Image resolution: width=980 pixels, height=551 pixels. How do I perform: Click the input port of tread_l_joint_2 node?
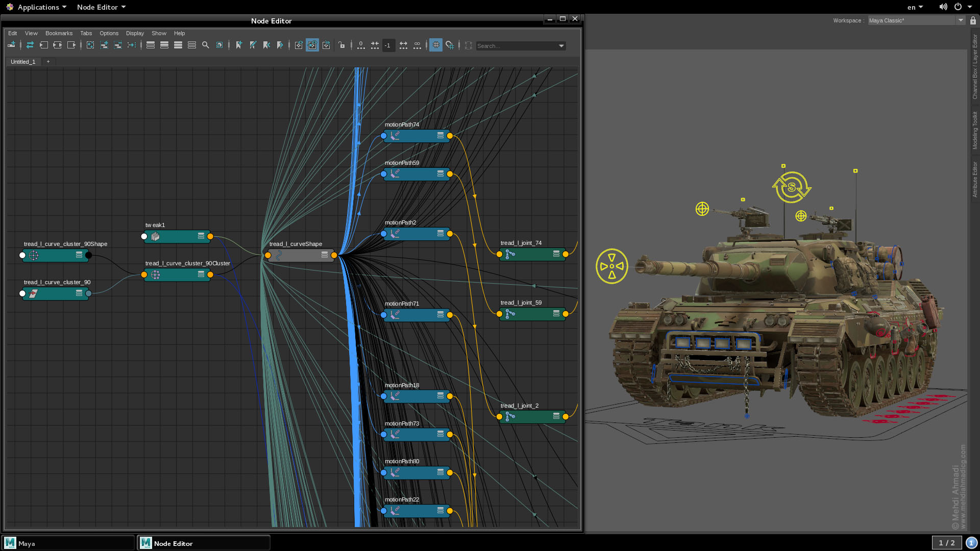pyautogui.click(x=499, y=417)
